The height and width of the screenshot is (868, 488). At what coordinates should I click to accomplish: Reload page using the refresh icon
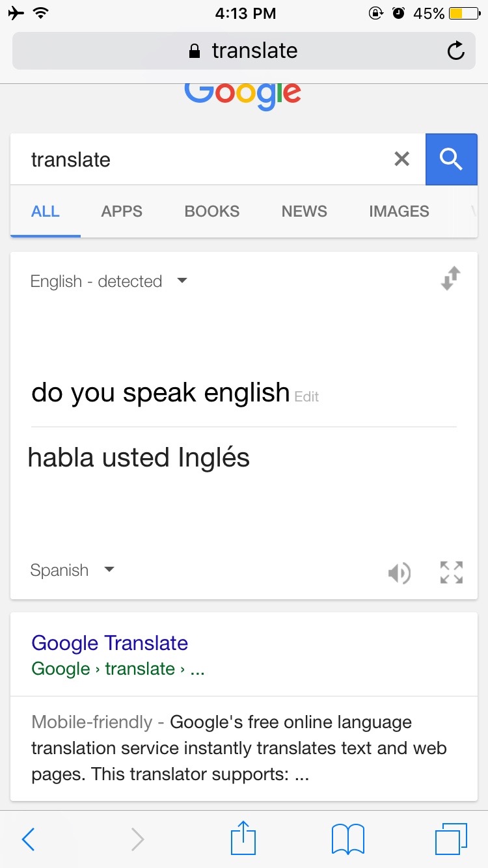click(456, 51)
